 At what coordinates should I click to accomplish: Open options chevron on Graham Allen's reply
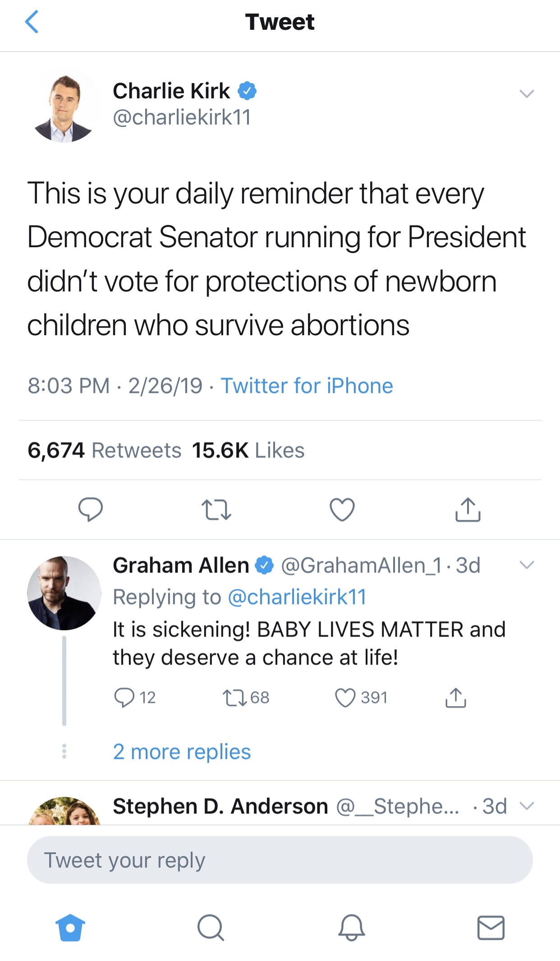pyautogui.click(x=527, y=565)
